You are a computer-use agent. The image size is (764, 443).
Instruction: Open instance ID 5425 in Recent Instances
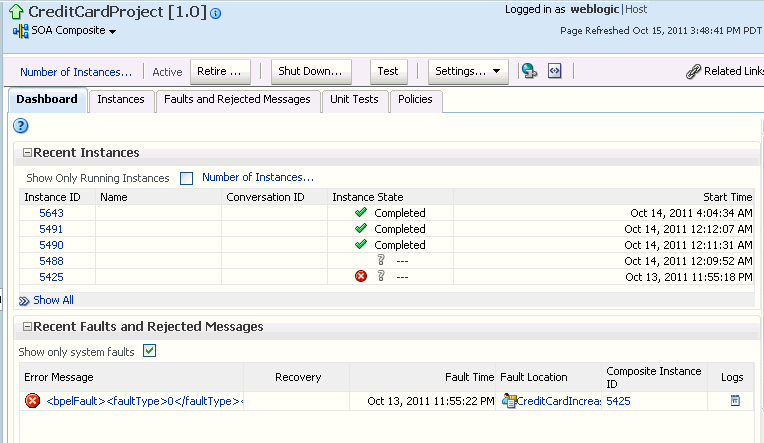coord(51,277)
